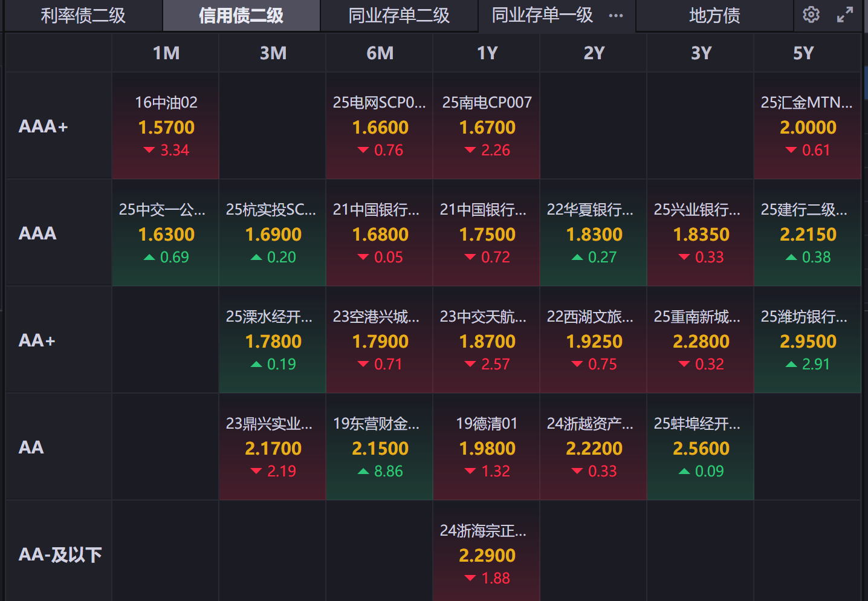The height and width of the screenshot is (601, 868).
Task: Go to the 地方债 tab
Action: [x=714, y=16]
